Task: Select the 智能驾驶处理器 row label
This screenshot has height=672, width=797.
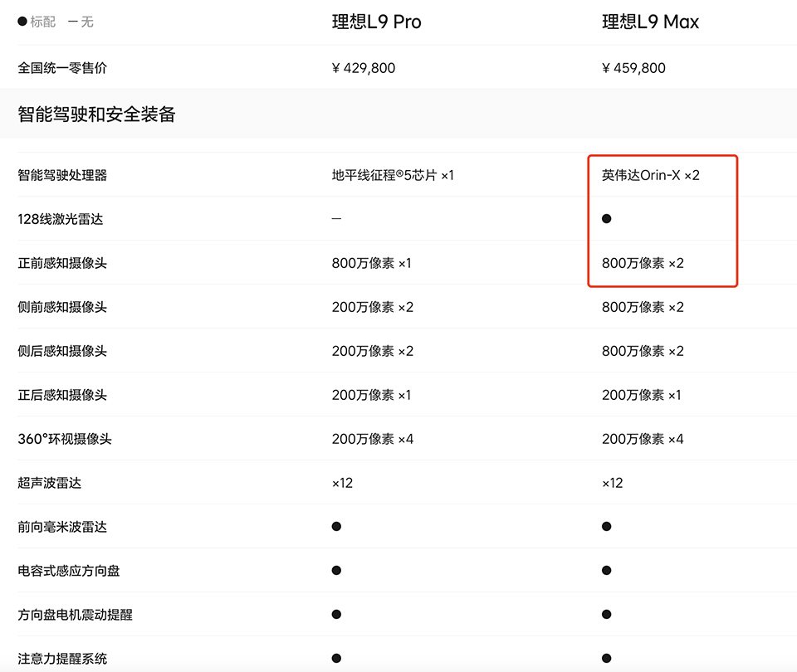Action: [62, 175]
